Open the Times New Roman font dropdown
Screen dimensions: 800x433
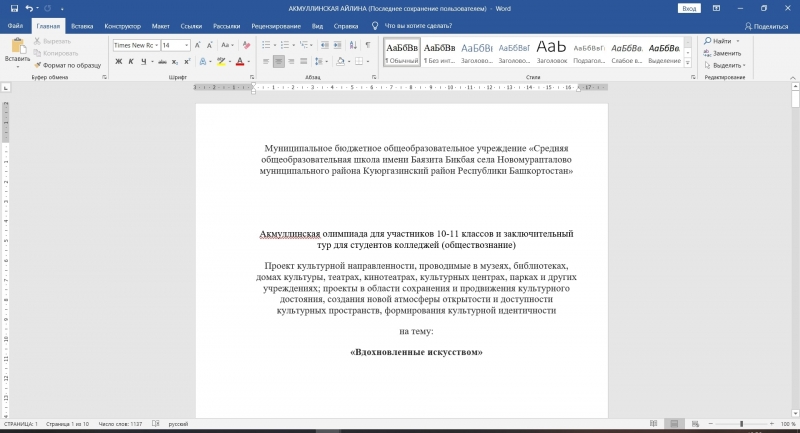156,45
